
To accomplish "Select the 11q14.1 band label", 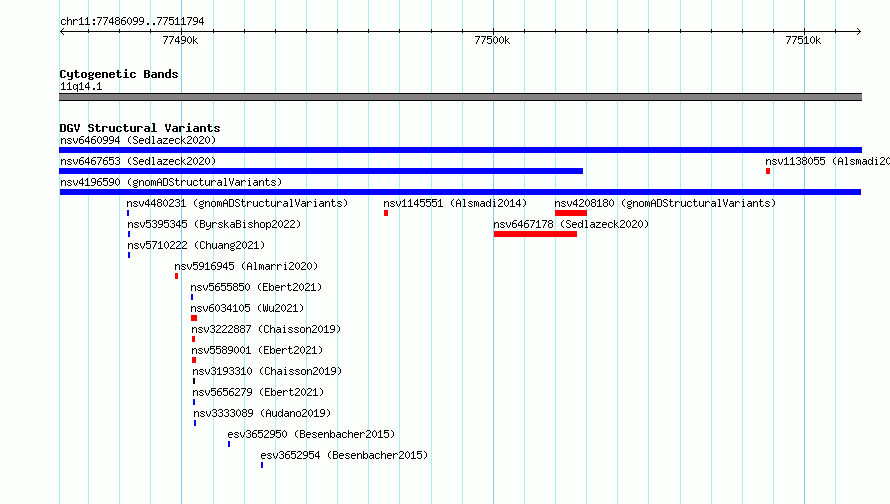I will pos(81,86).
